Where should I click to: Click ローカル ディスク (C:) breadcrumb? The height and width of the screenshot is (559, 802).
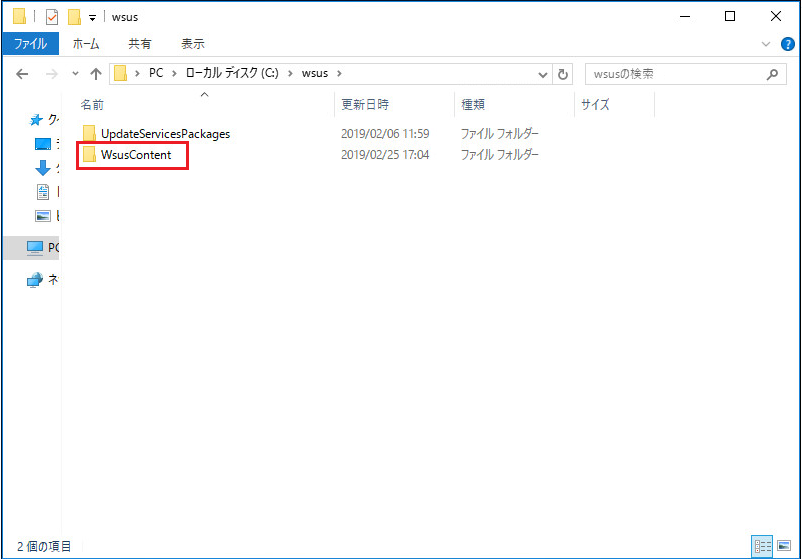[232, 73]
